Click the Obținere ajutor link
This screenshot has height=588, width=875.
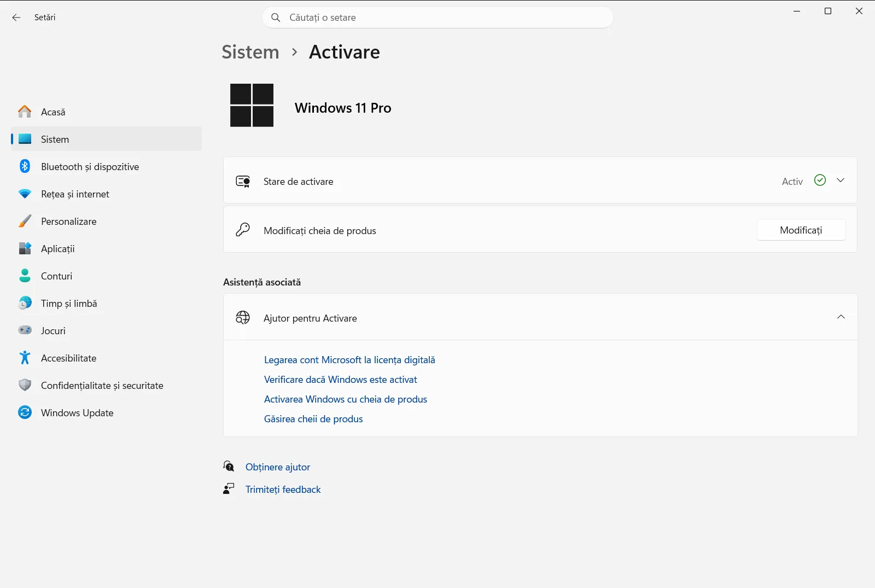point(278,467)
